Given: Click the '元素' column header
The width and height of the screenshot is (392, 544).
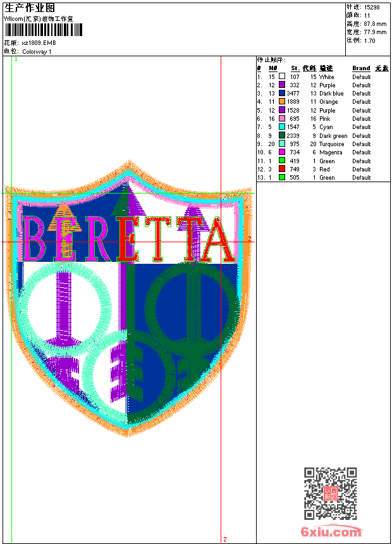Looking at the screenshot, I should point(382,68).
